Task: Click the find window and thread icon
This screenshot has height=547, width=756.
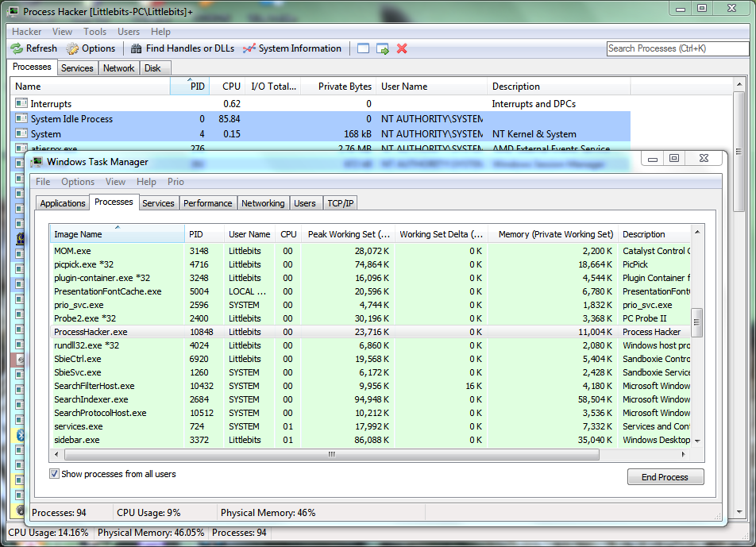Action: pyautogui.click(x=383, y=48)
